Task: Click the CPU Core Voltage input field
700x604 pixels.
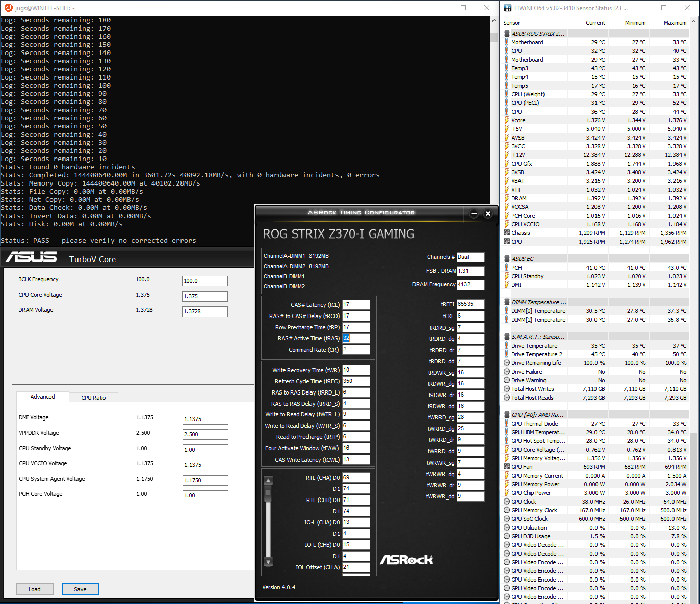Action: [205, 296]
